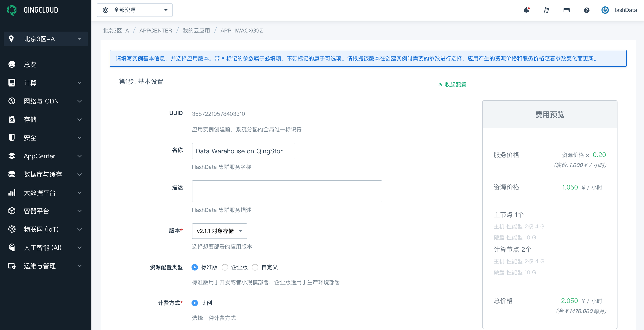The width and height of the screenshot is (644, 330).
Task: Open 大数据平台 sidebar menu
Action: tap(45, 192)
